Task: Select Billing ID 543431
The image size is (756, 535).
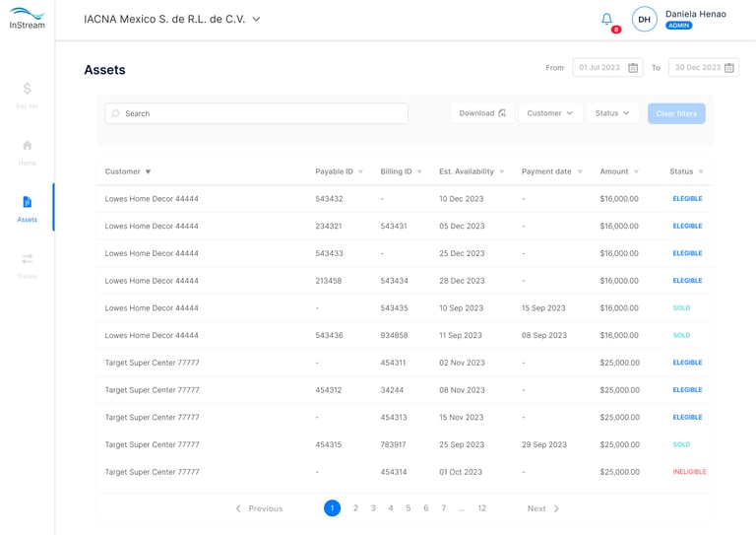Action: (x=394, y=226)
